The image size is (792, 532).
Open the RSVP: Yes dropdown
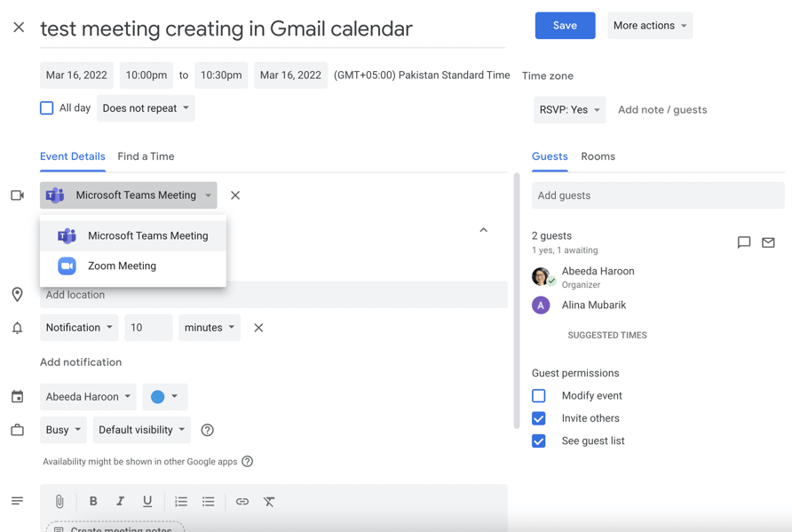click(x=568, y=109)
